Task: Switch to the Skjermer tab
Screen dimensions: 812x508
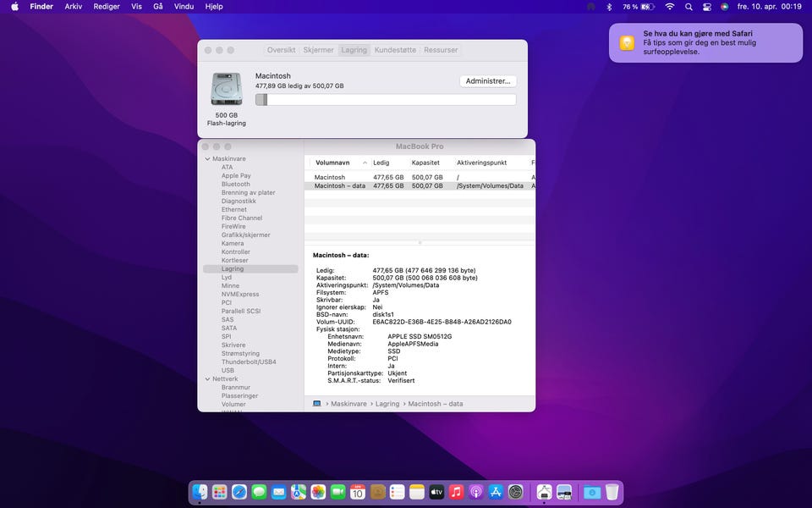Action: click(x=319, y=50)
